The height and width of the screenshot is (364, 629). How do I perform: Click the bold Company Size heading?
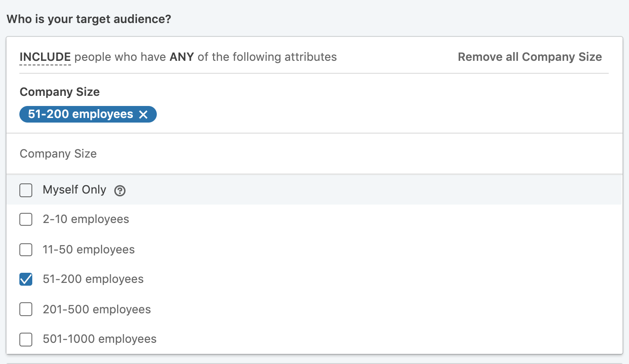tap(59, 92)
